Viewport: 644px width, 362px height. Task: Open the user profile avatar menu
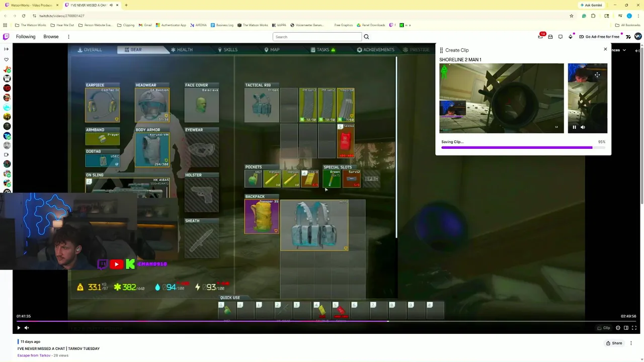(638, 36)
